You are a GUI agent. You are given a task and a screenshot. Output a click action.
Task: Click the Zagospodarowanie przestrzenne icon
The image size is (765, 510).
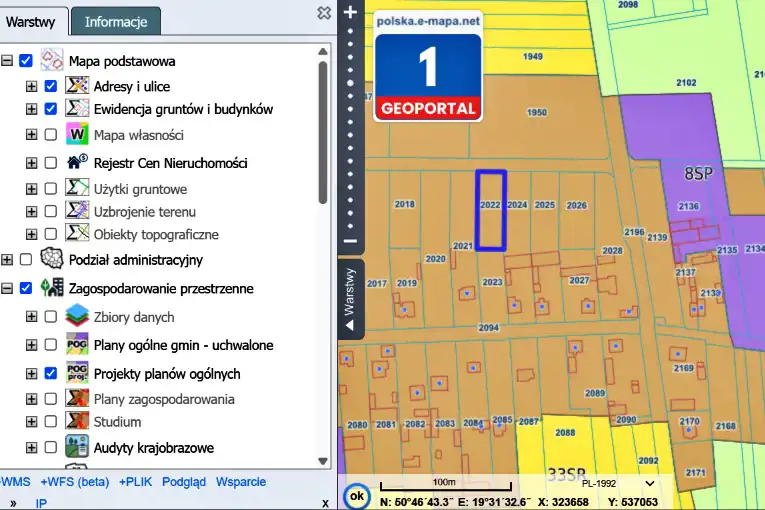pos(52,288)
